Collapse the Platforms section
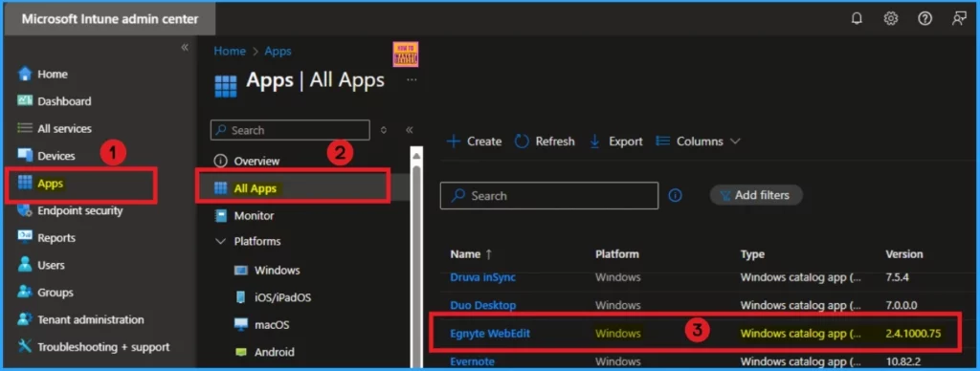This screenshot has height=371, width=980. point(220,241)
